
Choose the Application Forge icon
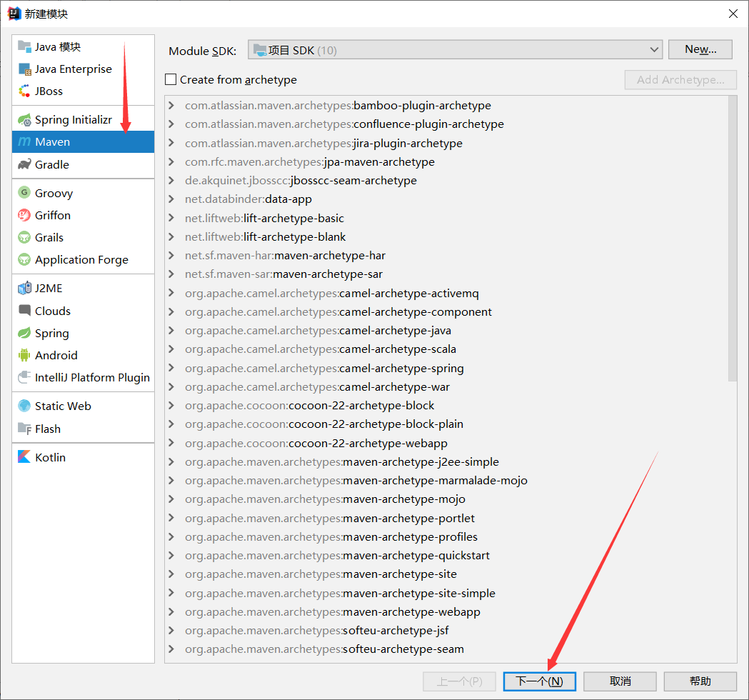pos(24,259)
